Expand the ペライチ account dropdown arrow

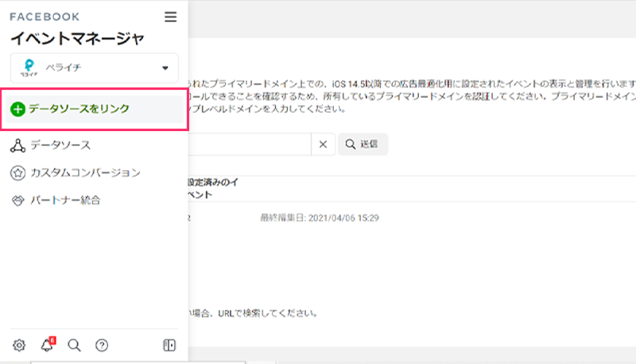(x=165, y=68)
